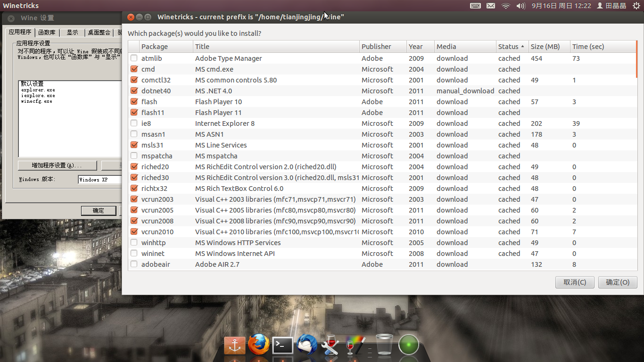Uncheck the vcrun2010 package checkbox

tap(134, 232)
